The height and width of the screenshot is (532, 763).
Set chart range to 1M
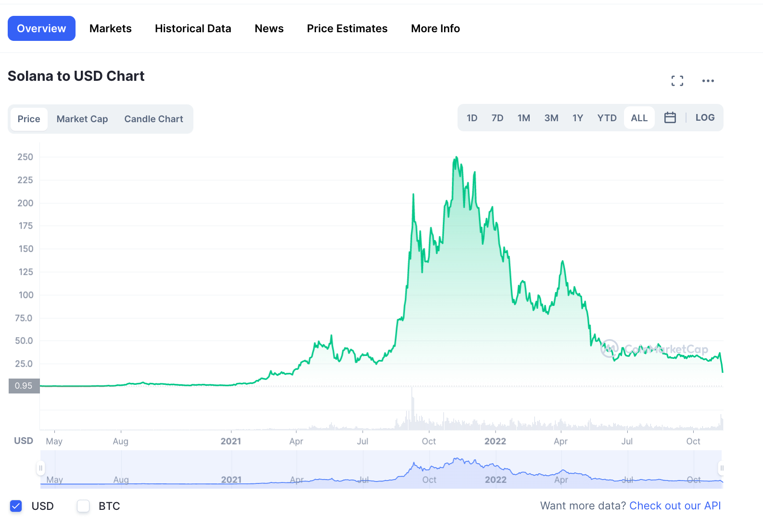pos(524,118)
